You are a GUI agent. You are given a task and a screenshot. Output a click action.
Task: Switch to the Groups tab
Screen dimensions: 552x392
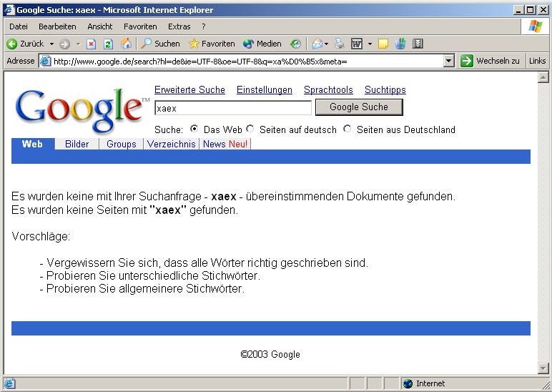[x=122, y=144]
